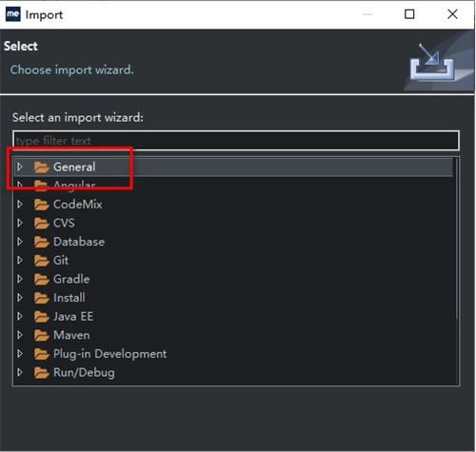This screenshot has height=452, width=476.
Task: Click the CVS folder icon
Action: 41,223
